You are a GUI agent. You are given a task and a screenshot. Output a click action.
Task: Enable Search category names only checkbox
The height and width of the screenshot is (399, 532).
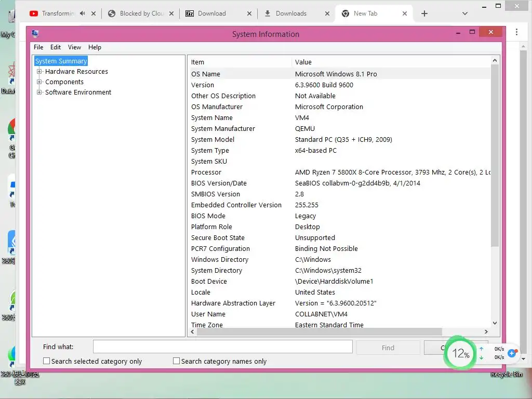177,361
